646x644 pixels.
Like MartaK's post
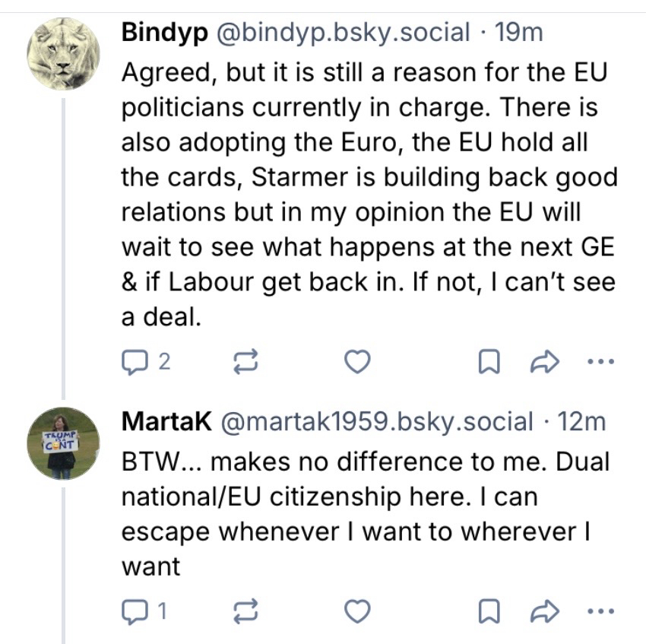point(357,609)
